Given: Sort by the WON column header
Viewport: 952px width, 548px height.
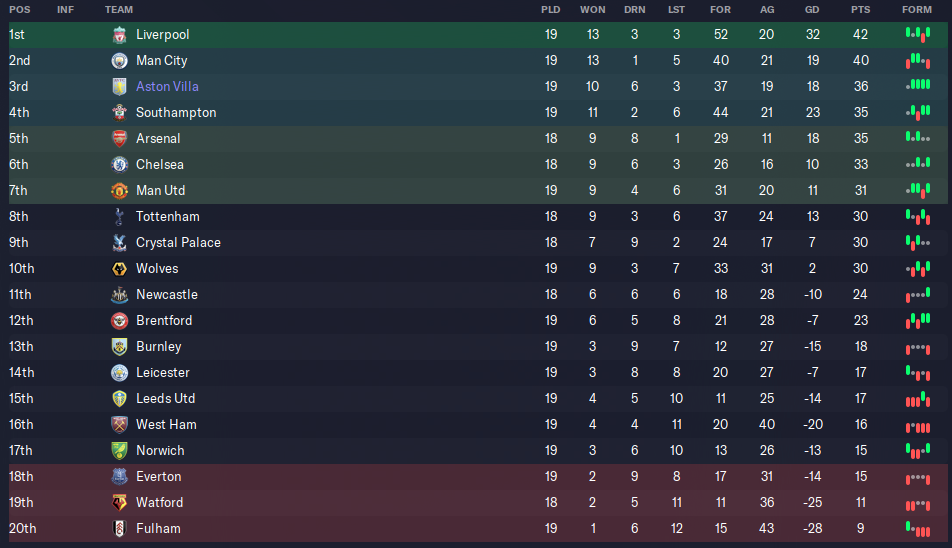Looking at the screenshot, I should (x=592, y=9).
